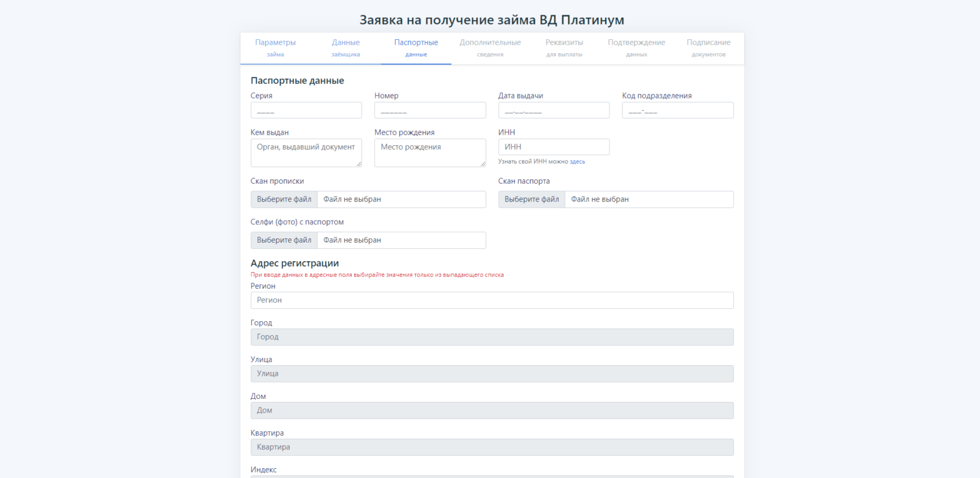Screen dimensions: 980x478
Task: Click the Индекс field label
Action: [x=263, y=470]
